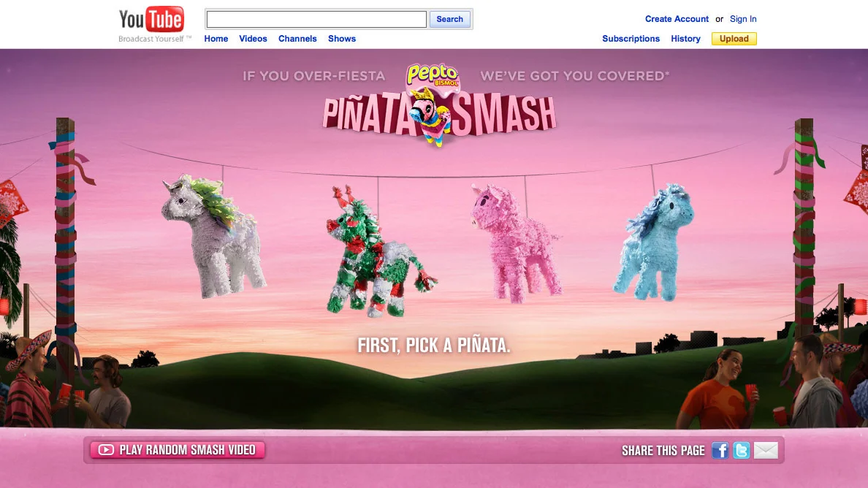Click the Create Account link
868x488 pixels.
(x=677, y=18)
